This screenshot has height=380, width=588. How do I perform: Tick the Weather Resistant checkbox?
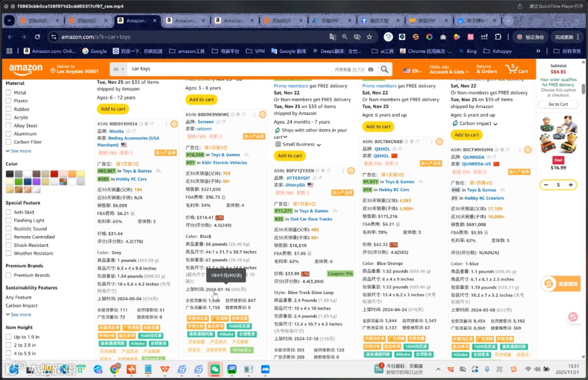click(x=8, y=253)
